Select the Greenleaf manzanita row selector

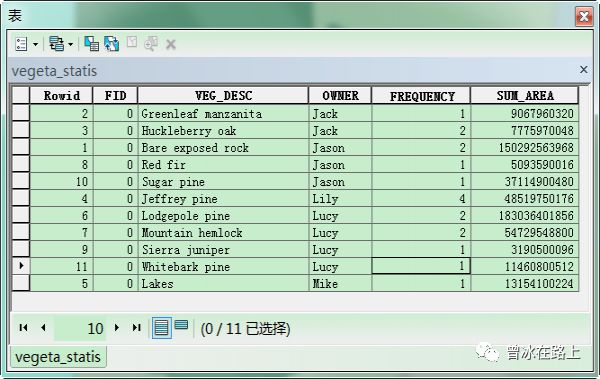coord(21,113)
